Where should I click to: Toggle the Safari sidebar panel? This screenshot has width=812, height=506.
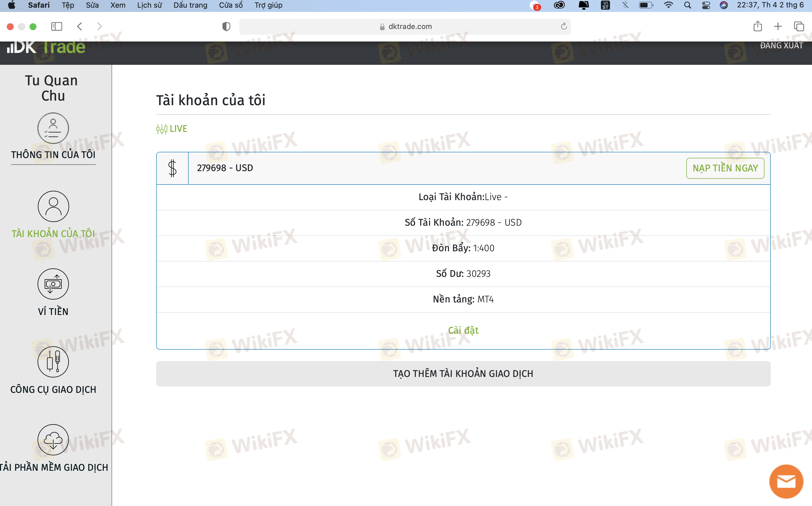click(x=57, y=26)
